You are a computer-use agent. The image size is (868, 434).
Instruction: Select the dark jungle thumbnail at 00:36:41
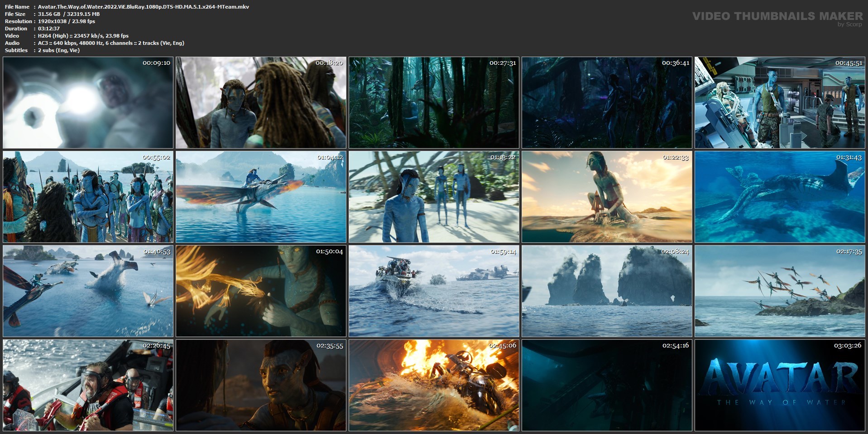(607, 103)
